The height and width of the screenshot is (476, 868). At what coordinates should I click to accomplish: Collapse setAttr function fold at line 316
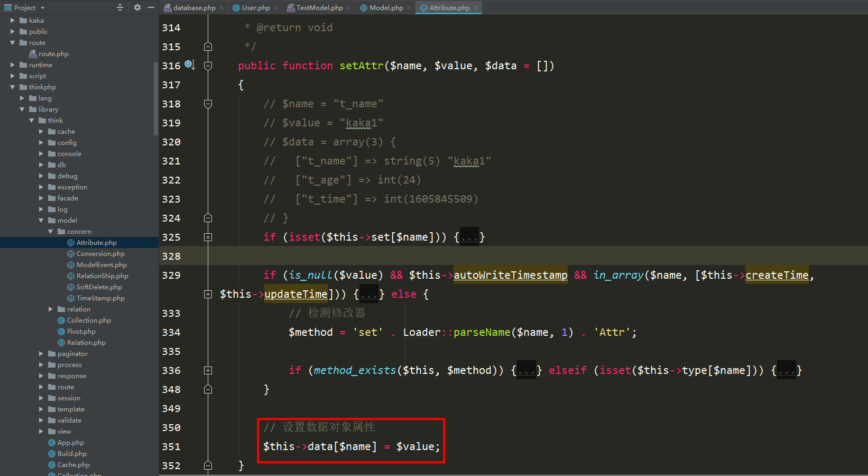pos(208,66)
